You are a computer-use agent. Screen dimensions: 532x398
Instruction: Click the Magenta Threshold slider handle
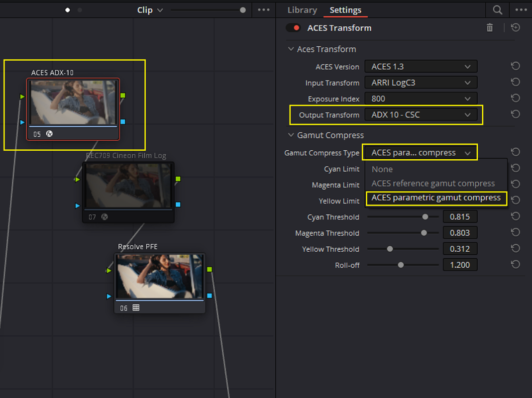coord(424,233)
